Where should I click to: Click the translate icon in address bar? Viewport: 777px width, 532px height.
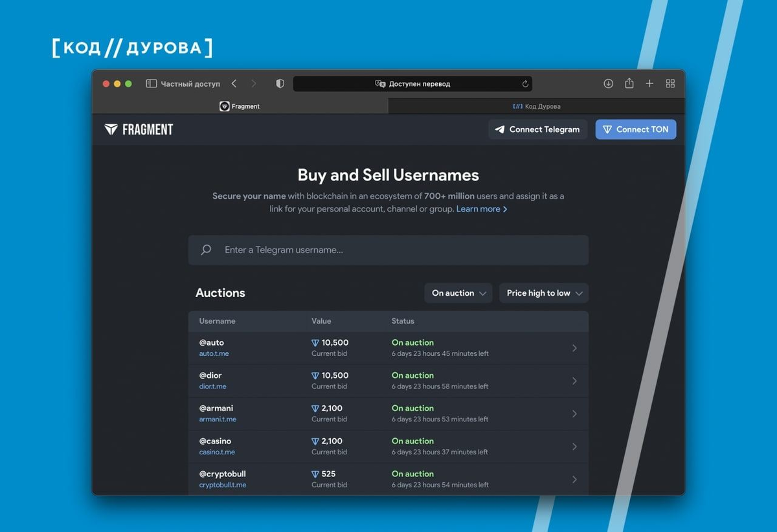point(380,83)
